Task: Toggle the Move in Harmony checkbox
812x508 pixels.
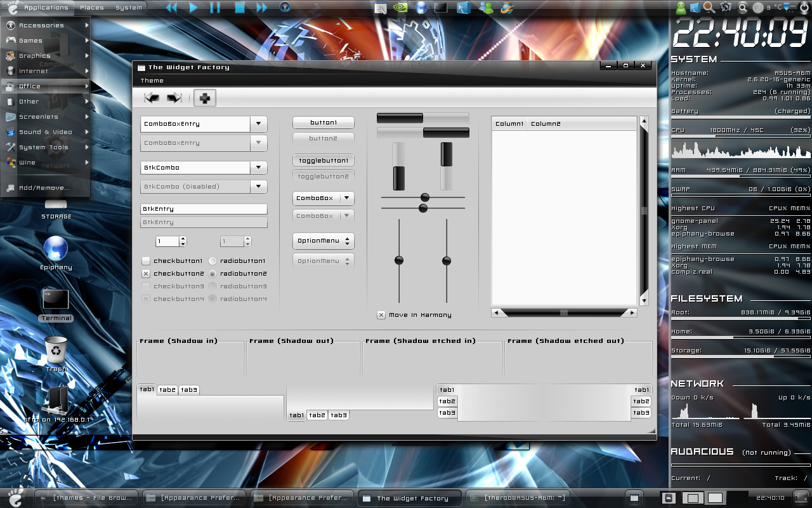Action: point(381,315)
